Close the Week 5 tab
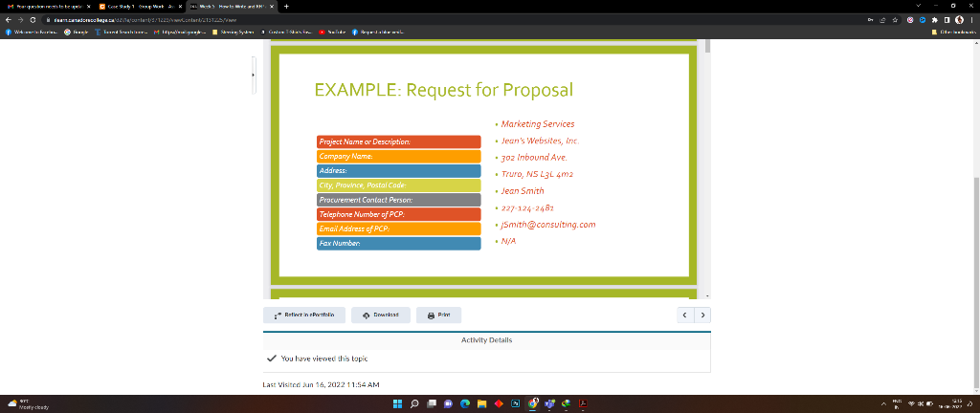Image resolution: width=980 pixels, height=413 pixels. click(271, 7)
